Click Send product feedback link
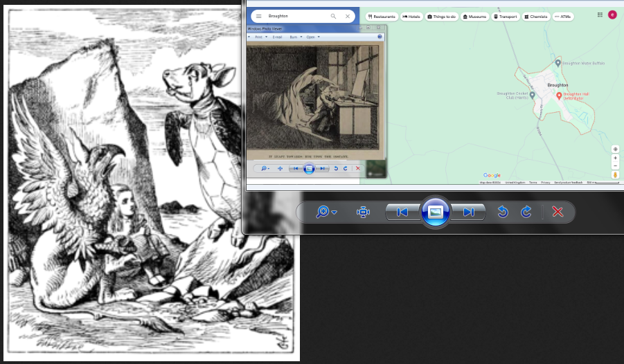The image size is (624, 364). coord(569,182)
